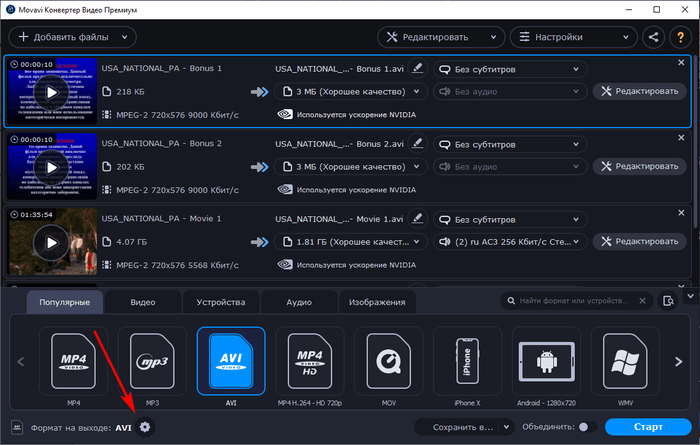Play the Bonus 1 video preview
Viewport: 700px width, 445px height.
point(52,92)
